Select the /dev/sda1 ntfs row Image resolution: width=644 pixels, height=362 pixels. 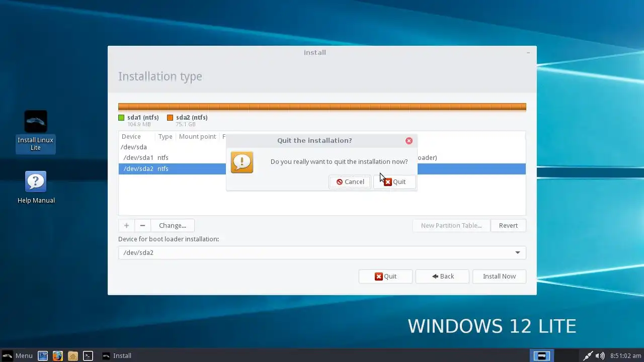click(322, 157)
